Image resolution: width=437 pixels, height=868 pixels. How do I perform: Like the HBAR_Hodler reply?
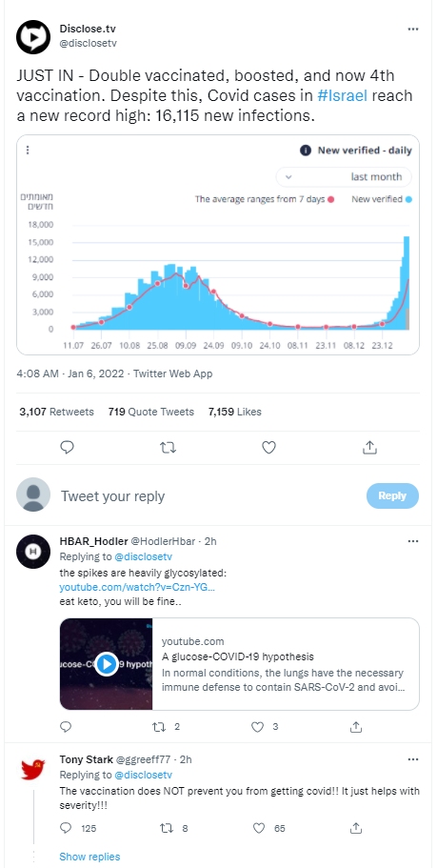258,727
